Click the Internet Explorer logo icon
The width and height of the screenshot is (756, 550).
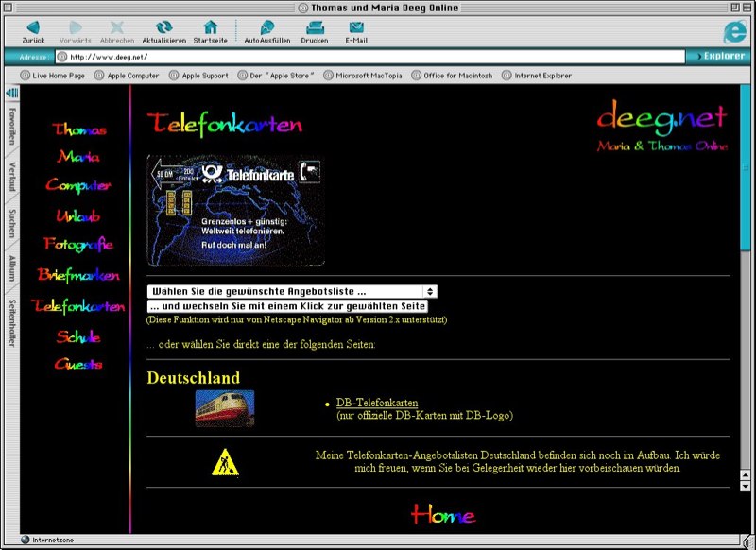tap(734, 30)
